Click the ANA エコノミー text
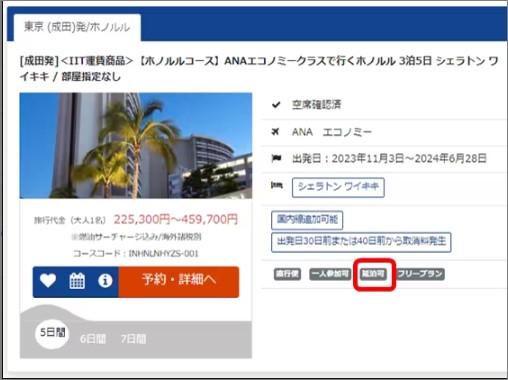Screen dimensions: 508x380 tap(332, 132)
